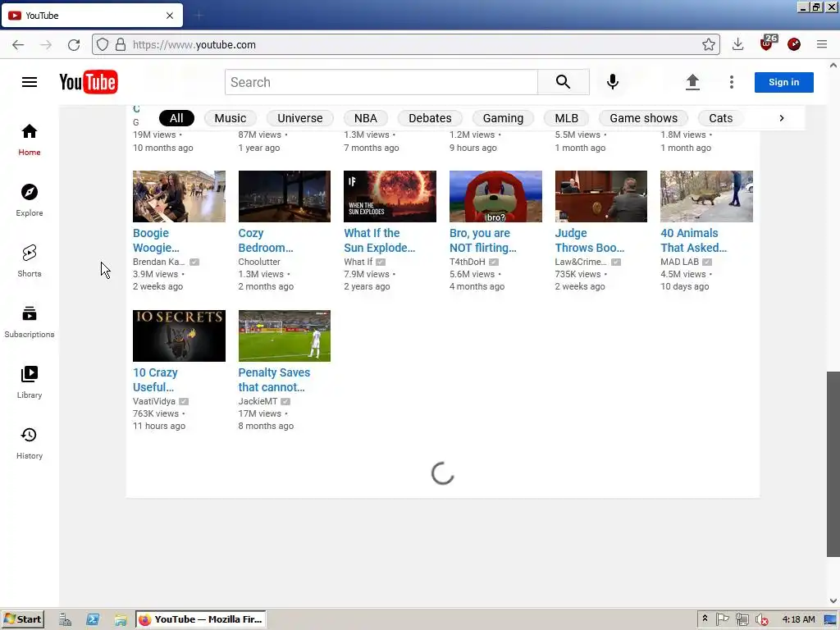
Task: Click browser back arrow
Action: pos(18,45)
